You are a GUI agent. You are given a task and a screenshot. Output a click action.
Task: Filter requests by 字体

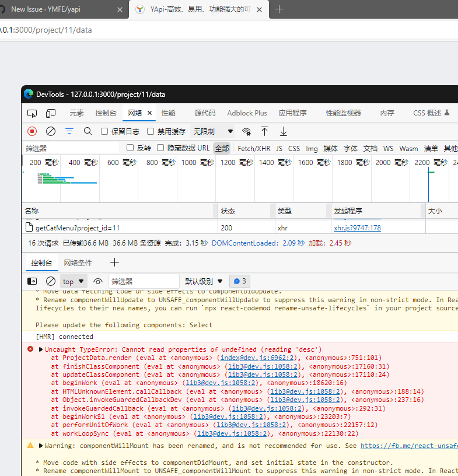point(351,148)
